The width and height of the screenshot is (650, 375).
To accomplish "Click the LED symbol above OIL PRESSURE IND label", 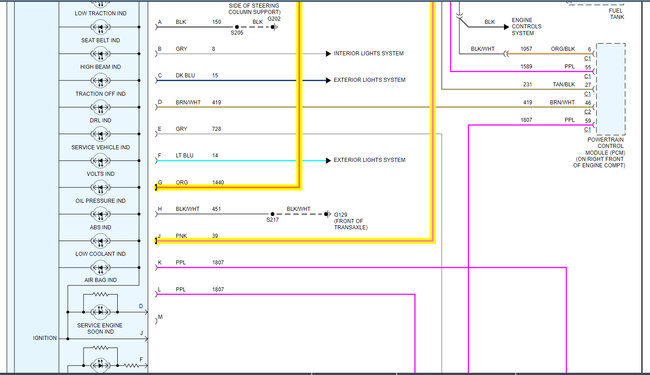I will coord(100,188).
